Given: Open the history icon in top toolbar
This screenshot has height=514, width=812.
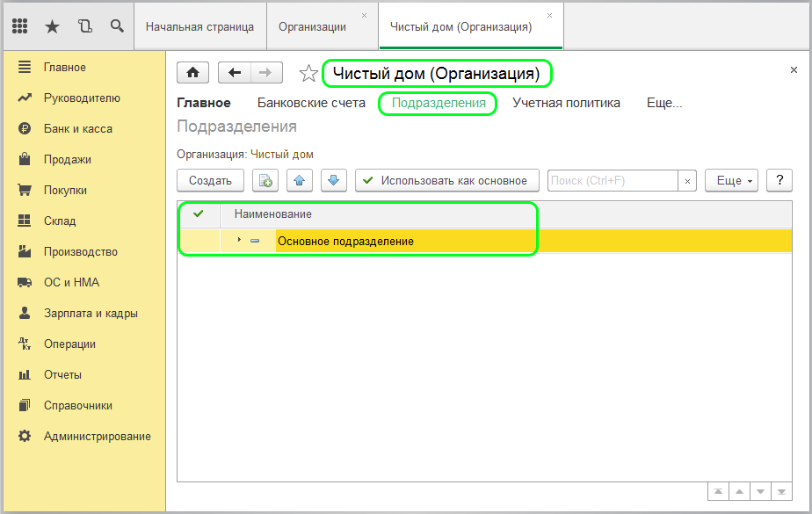Looking at the screenshot, I should click(84, 26).
